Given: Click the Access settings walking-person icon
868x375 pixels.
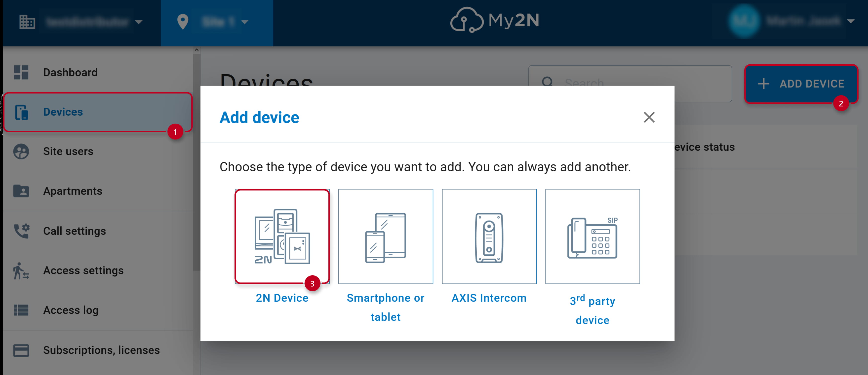Looking at the screenshot, I should click(x=21, y=271).
